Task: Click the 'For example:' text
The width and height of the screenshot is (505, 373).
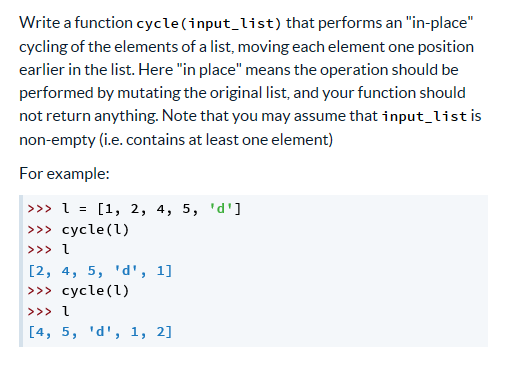Action: [x=64, y=174]
